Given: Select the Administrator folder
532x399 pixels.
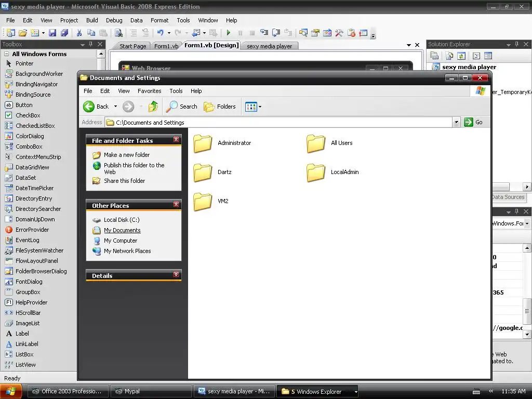Looking at the screenshot, I should pyautogui.click(x=222, y=143).
